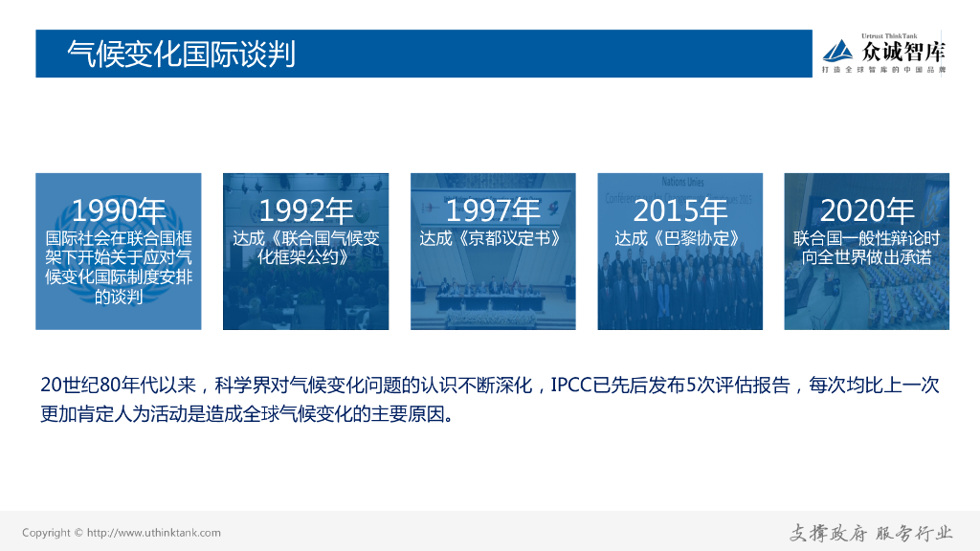Click the 1997年《京都议定书》panel
This screenshot has height=551, width=980.
[x=492, y=252]
